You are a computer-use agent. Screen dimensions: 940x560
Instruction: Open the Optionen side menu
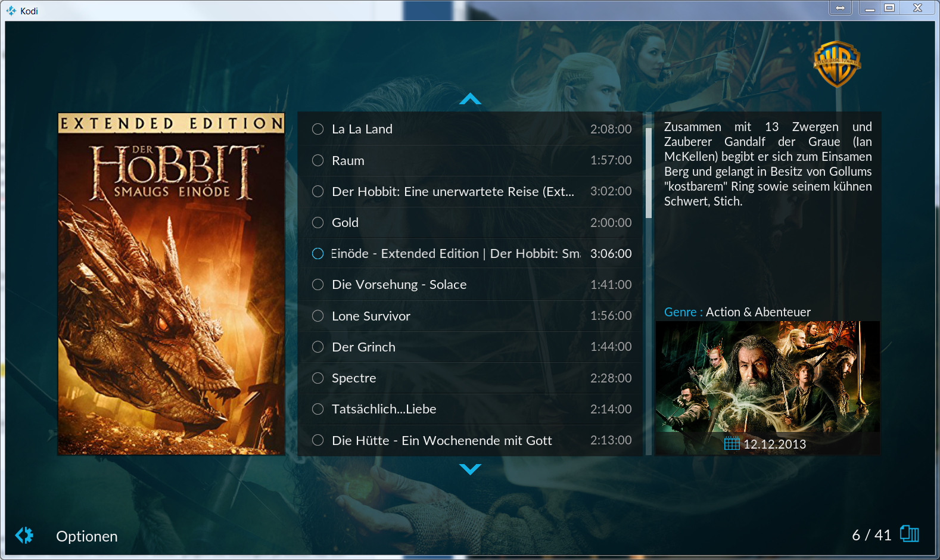(x=86, y=536)
